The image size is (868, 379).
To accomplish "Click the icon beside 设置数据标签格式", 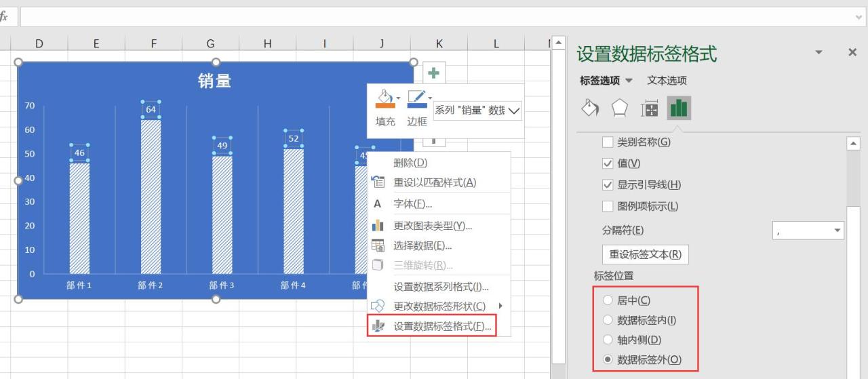I will [378, 326].
